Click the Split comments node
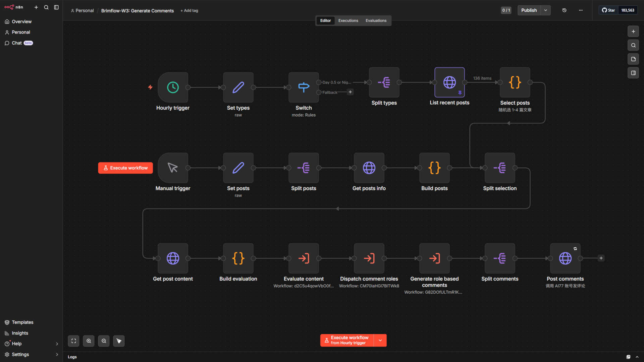Viewport: 644px width, 362px height. coord(500,258)
